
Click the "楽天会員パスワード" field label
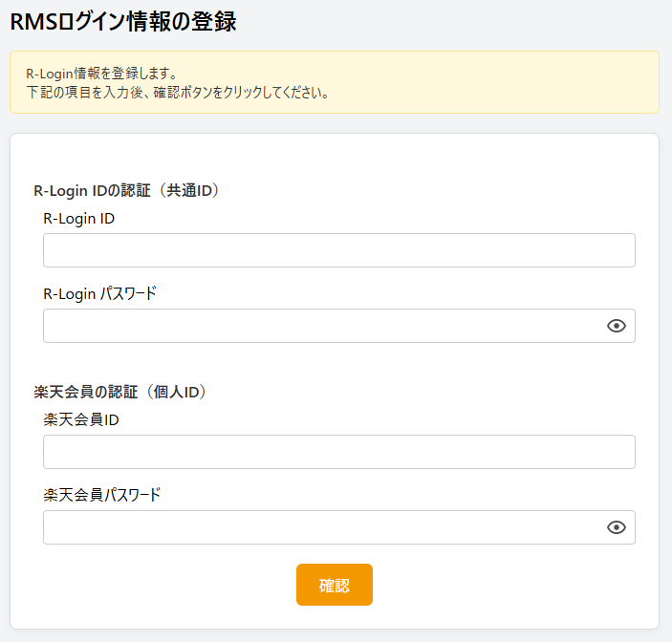[x=102, y=495]
